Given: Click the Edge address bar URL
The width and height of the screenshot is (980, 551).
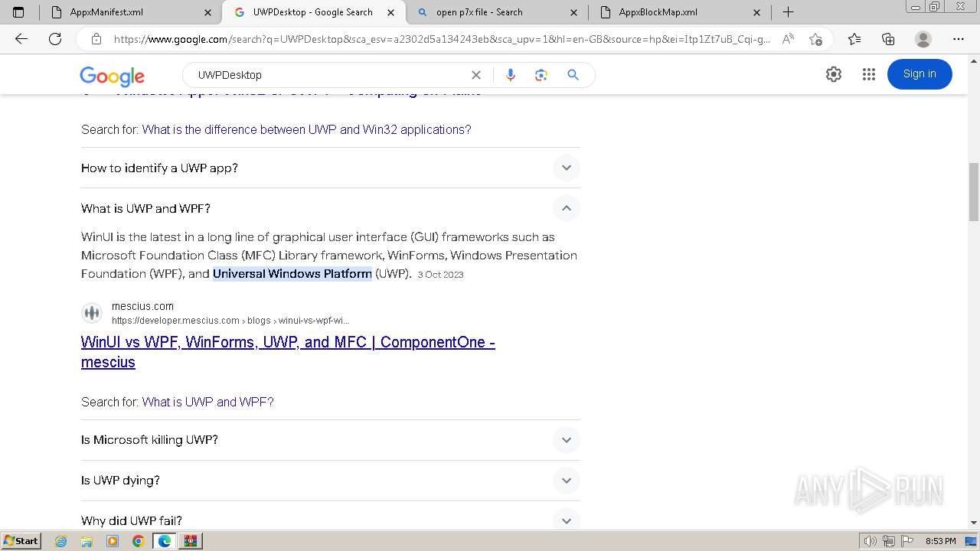Looking at the screenshot, I should (x=442, y=39).
